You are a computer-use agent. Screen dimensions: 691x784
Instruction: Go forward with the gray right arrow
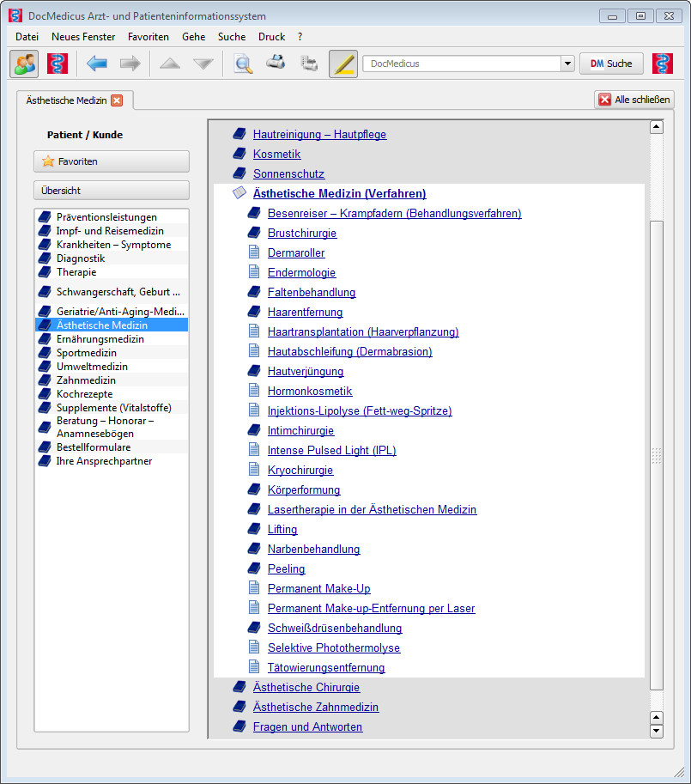[x=130, y=64]
